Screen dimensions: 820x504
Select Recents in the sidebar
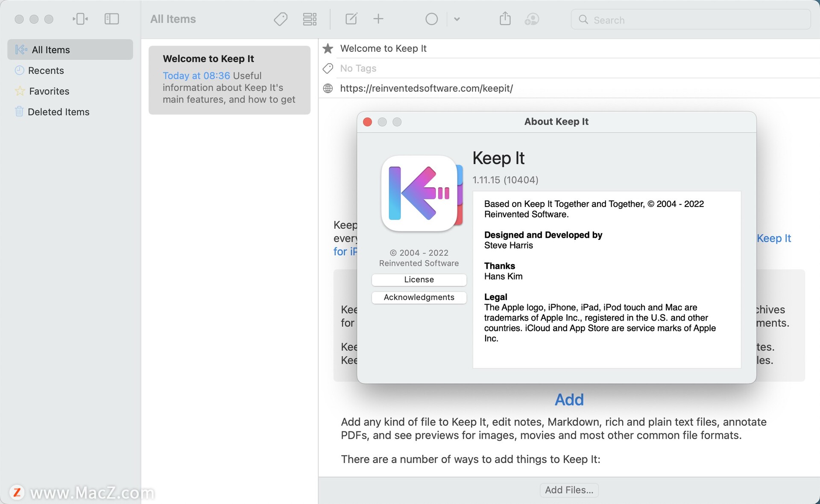(46, 70)
